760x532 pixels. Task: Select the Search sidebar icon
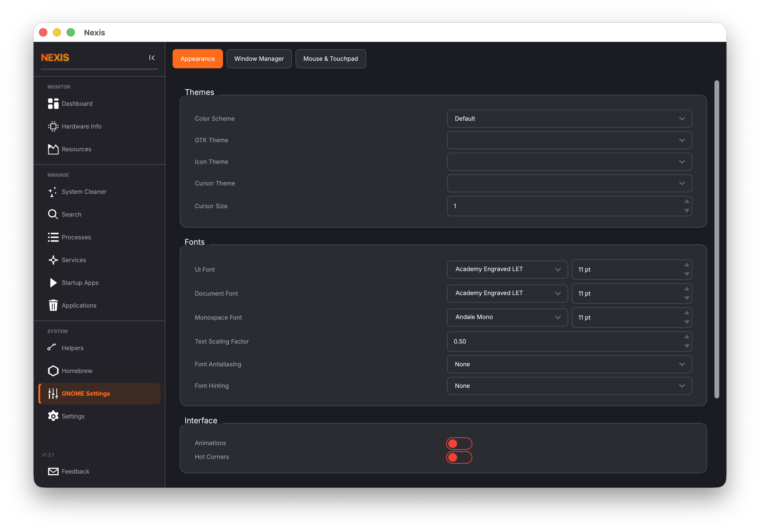71,214
